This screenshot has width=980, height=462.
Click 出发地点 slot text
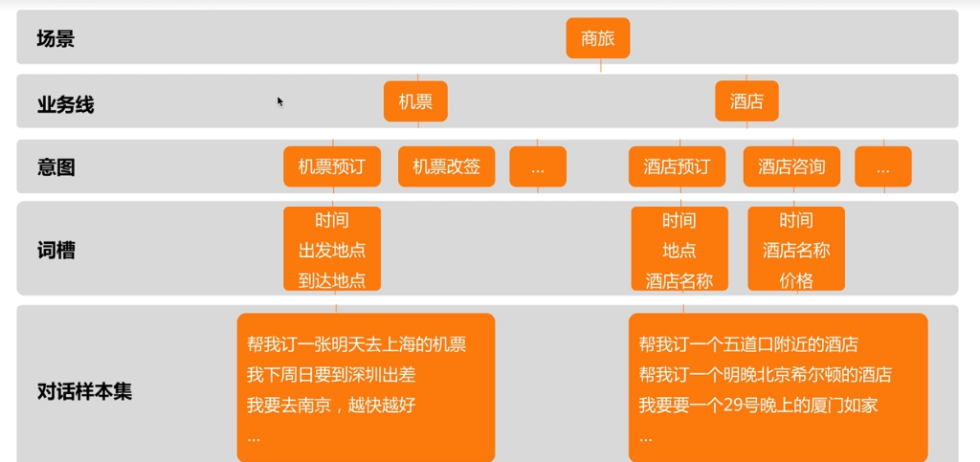click(x=332, y=251)
